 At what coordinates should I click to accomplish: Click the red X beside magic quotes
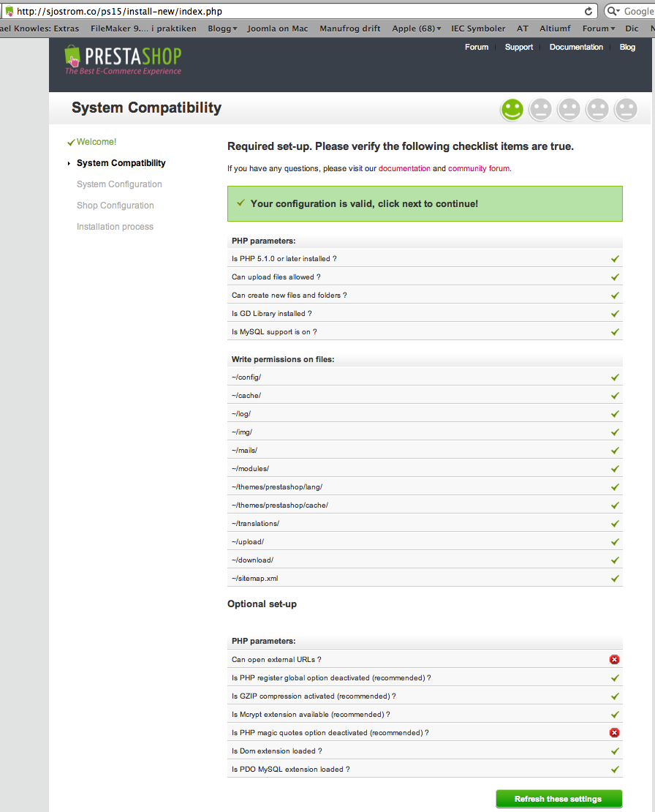[x=615, y=733]
